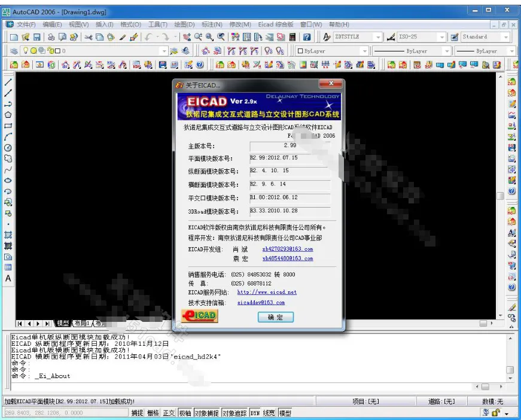Image resolution: width=521 pixels, height=420 pixels.
Task: Click the Text Style icon beside ZDTSTYLE
Action: [x=327, y=37]
